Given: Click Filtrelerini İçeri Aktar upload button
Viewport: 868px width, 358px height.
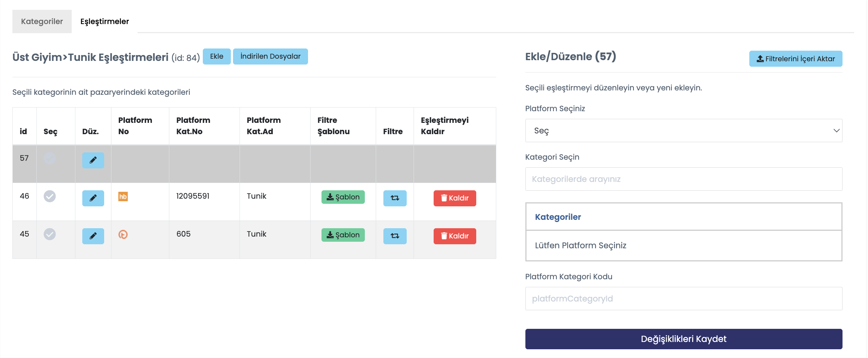Looking at the screenshot, I should pyautogui.click(x=796, y=59).
